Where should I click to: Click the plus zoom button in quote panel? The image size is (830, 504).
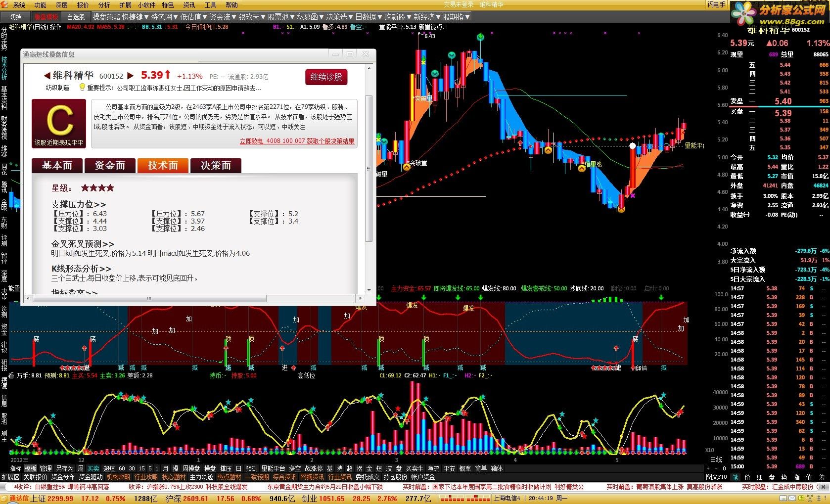pyautogui.click(x=708, y=468)
